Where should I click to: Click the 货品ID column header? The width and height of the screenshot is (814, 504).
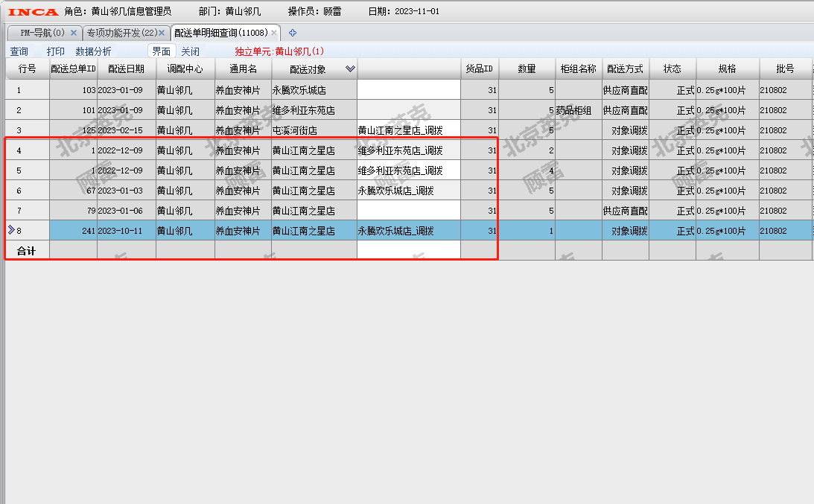pos(479,68)
